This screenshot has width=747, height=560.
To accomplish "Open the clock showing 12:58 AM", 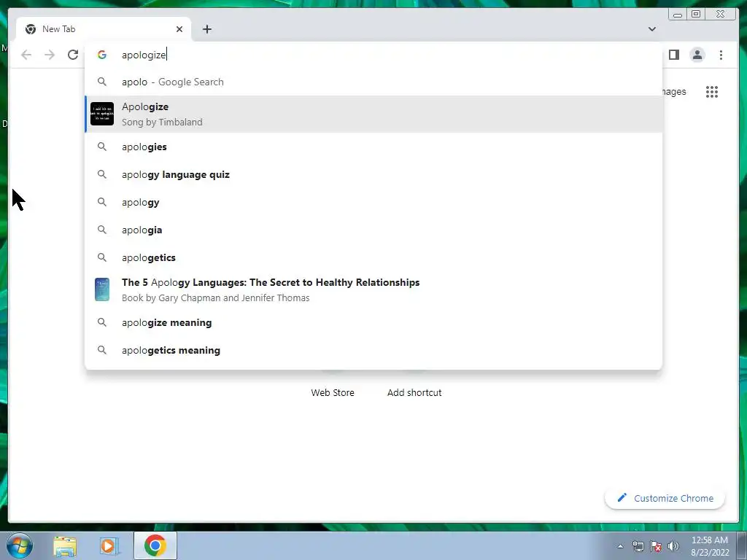I will (x=710, y=545).
